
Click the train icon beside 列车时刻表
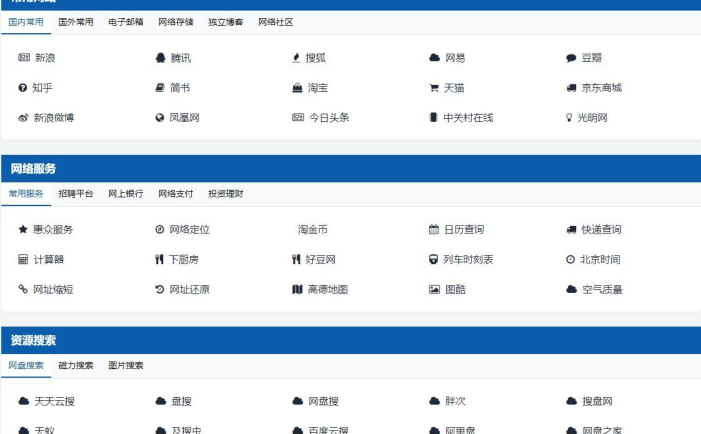(x=433, y=259)
